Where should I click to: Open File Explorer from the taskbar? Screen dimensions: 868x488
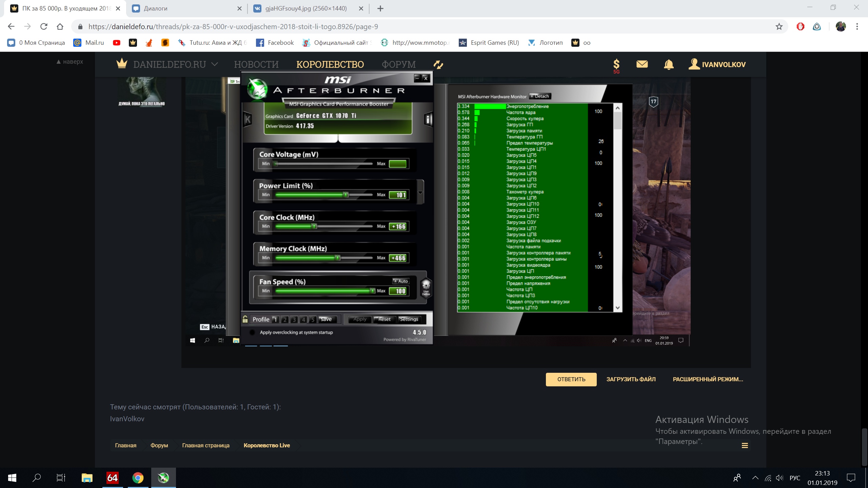click(x=87, y=478)
